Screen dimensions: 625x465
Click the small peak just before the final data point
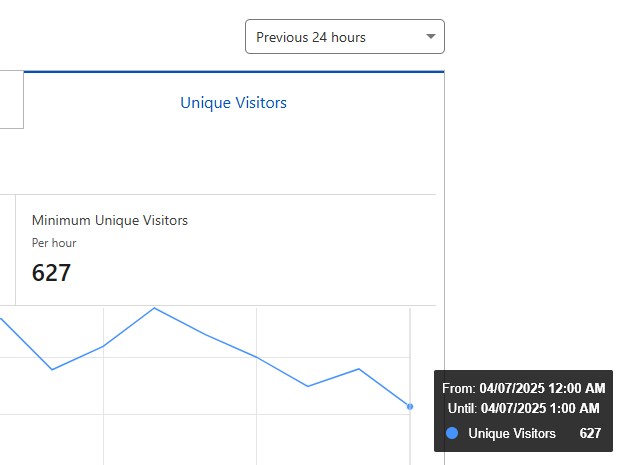[359, 369]
